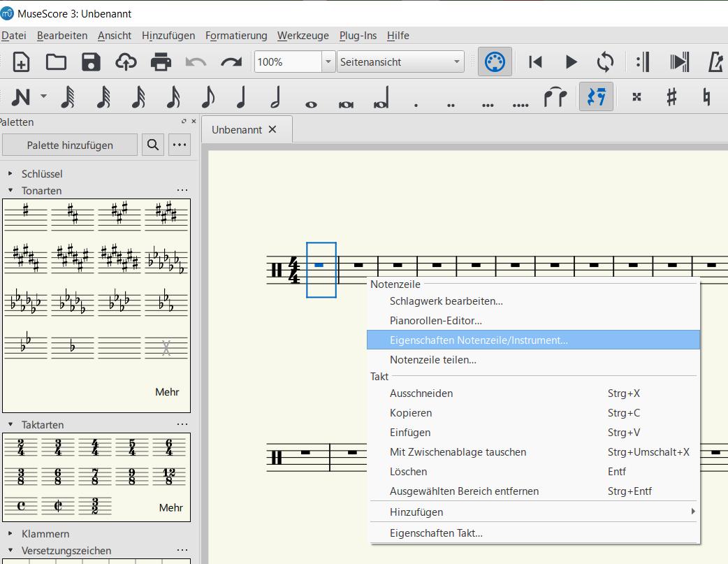Open the Plug-Ins menu
This screenshot has width=728, height=564.
358,36
